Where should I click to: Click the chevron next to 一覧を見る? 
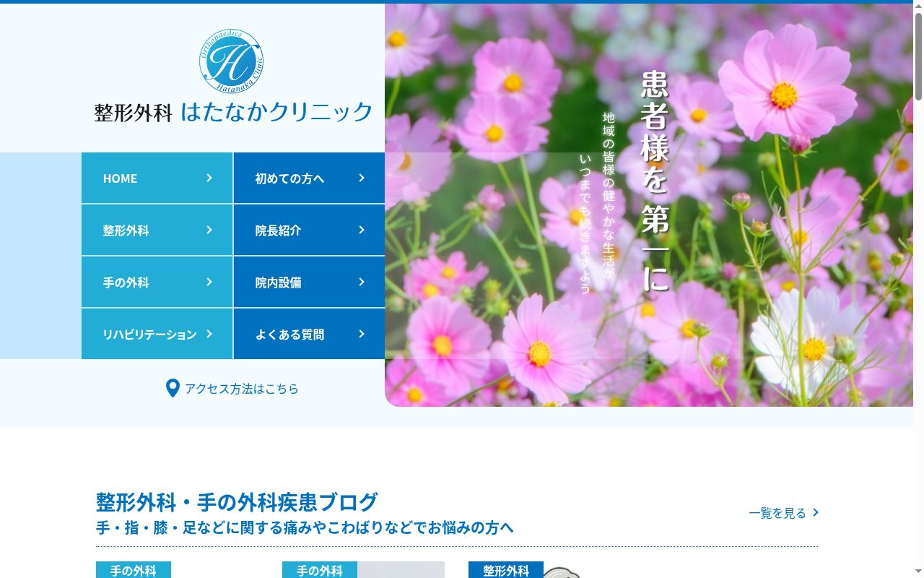click(x=816, y=512)
